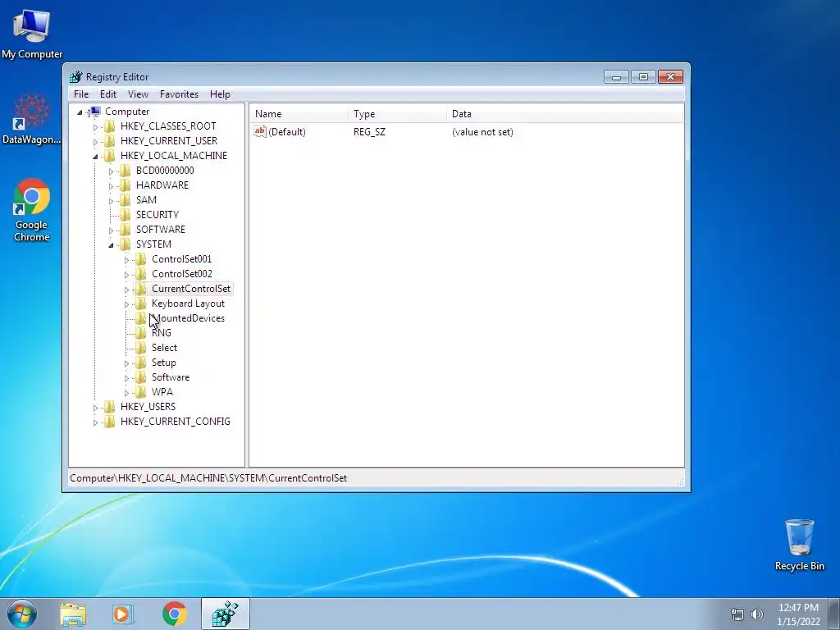Image resolution: width=840 pixels, height=630 pixels.
Task: Open the Edit menu
Action: tap(108, 94)
